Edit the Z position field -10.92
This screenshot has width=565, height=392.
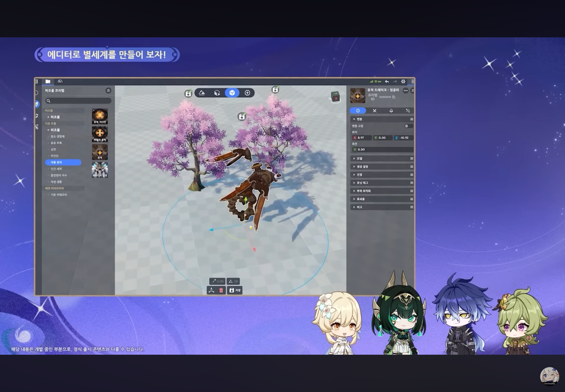403,138
